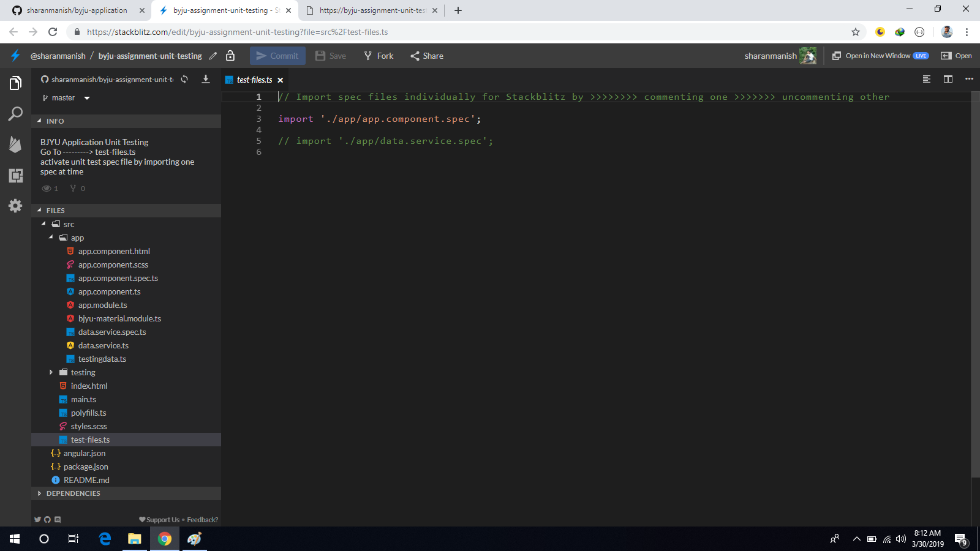980x551 pixels.
Task: Open the Project files sidebar icon
Action: point(15,83)
